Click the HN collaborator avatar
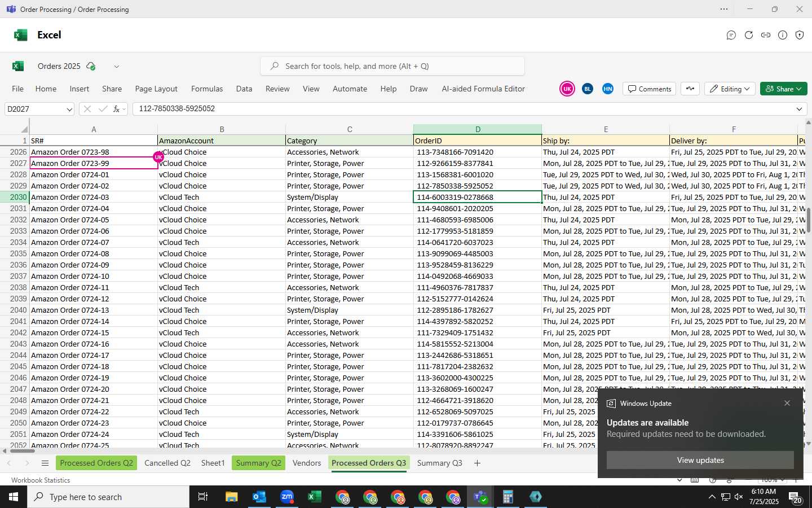The image size is (812, 508). pyautogui.click(x=608, y=89)
